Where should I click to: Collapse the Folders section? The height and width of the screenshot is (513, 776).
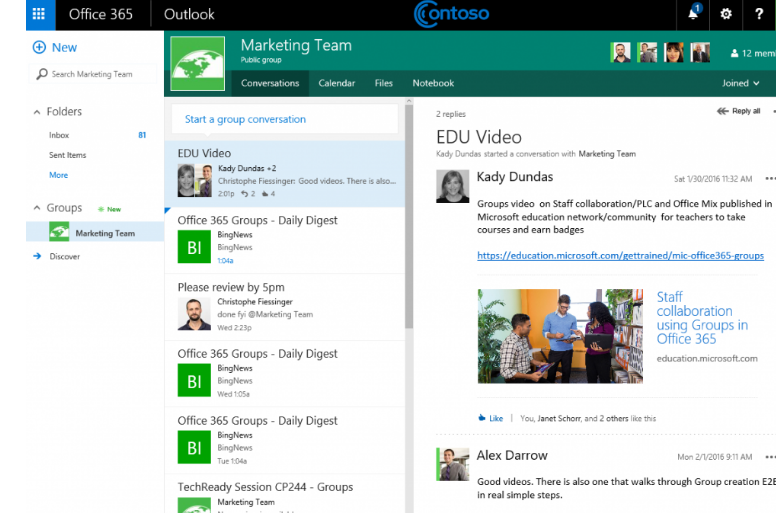[37, 112]
